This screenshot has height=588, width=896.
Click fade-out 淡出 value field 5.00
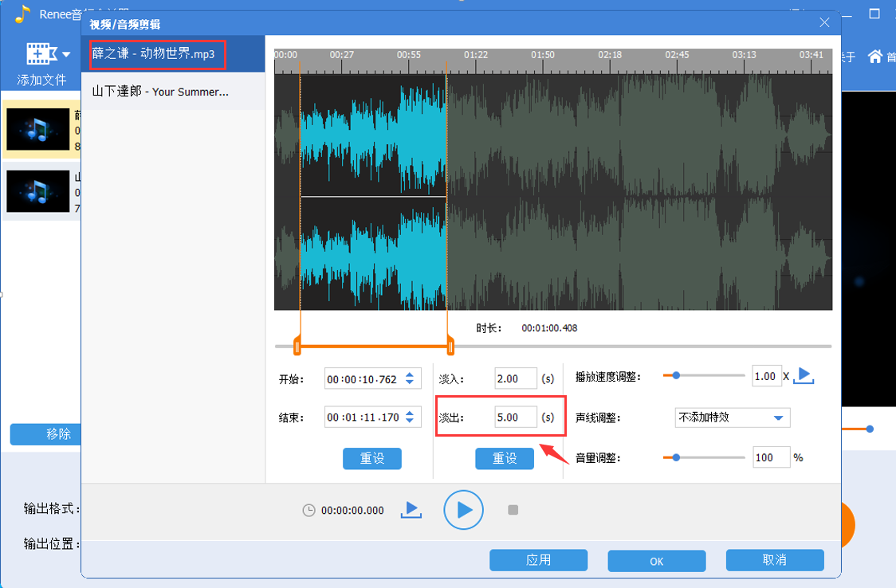(x=516, y=417)
